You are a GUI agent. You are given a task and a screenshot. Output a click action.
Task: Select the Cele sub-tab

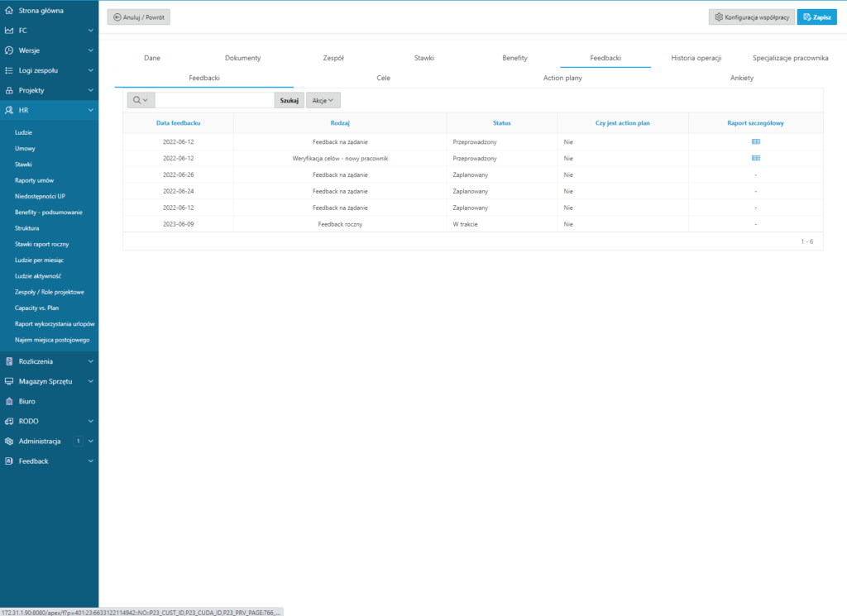(x=384, y=78)
